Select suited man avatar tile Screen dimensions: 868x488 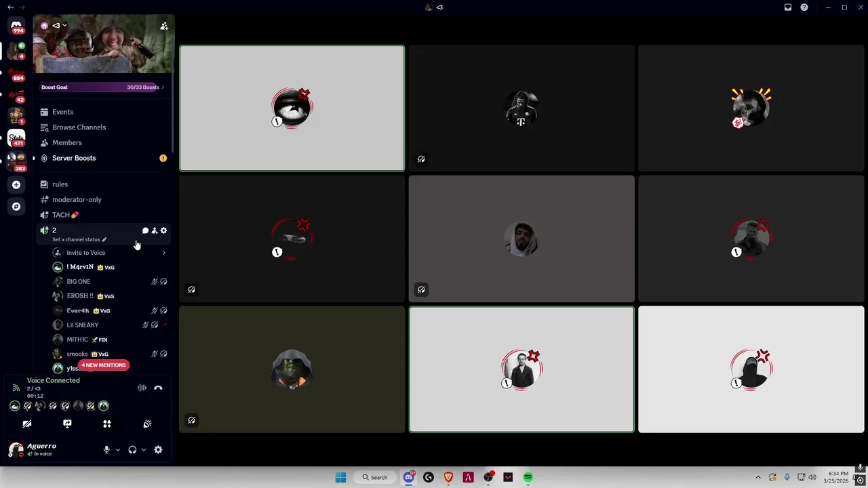pyautogui.click(x=521, y=369)
